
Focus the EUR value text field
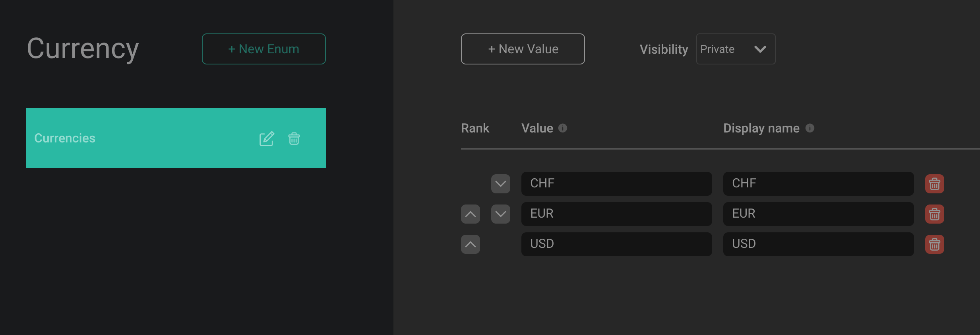click(616, 214)
